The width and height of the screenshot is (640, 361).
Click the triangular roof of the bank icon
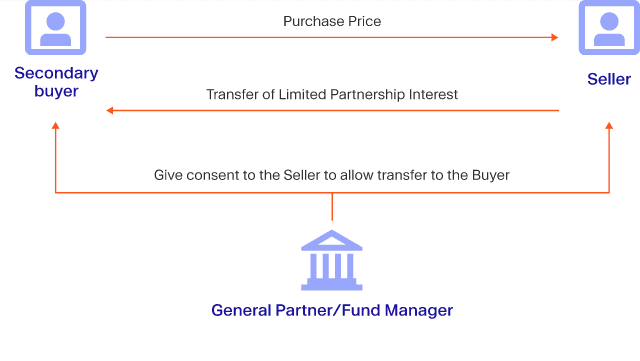[332, 240]
